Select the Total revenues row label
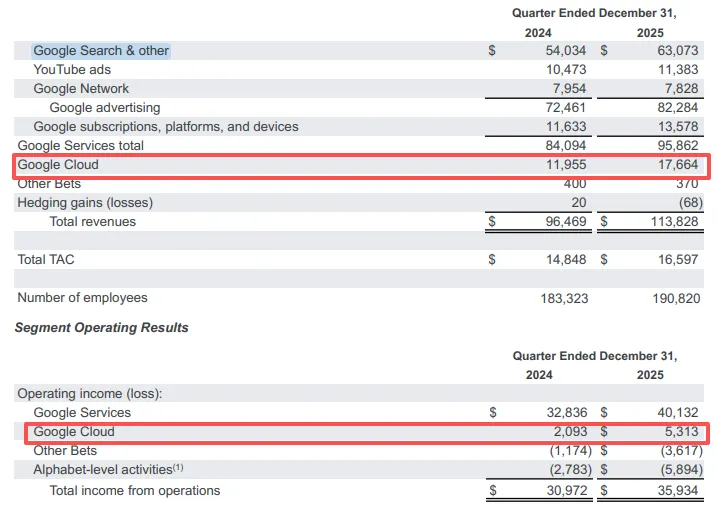 pos(93,222)
